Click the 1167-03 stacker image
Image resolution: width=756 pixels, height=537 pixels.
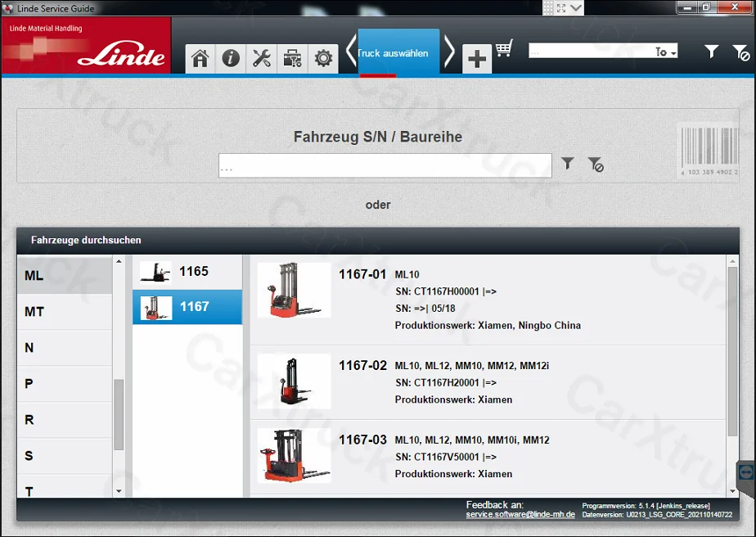click(294, 455)
